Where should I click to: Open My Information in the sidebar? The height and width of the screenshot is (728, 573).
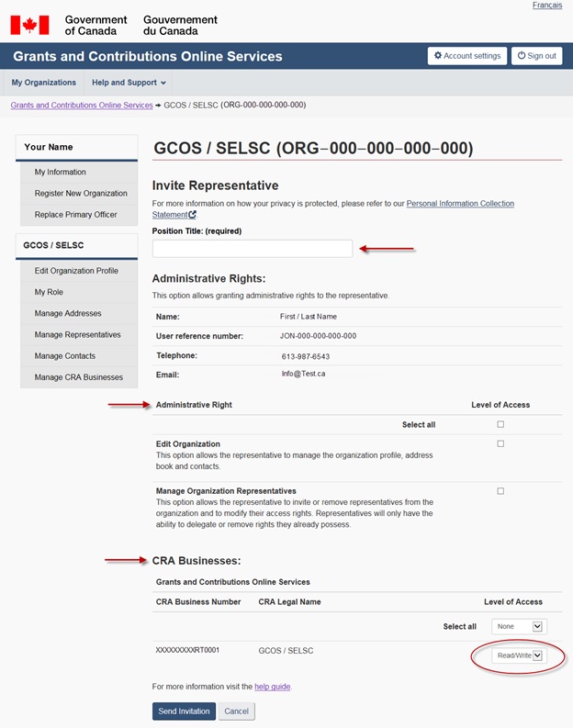tap(61, 172)
